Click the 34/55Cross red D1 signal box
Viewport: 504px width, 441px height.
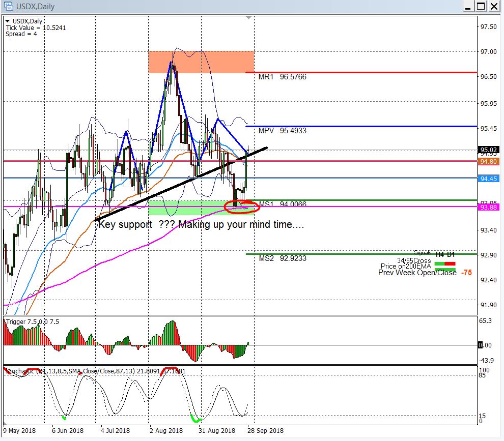451,263
